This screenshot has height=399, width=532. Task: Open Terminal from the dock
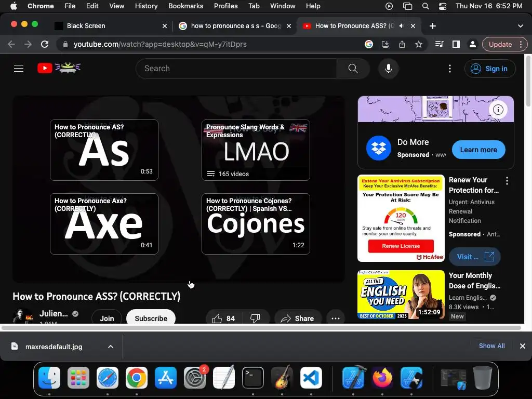click(x=253, y=378)
